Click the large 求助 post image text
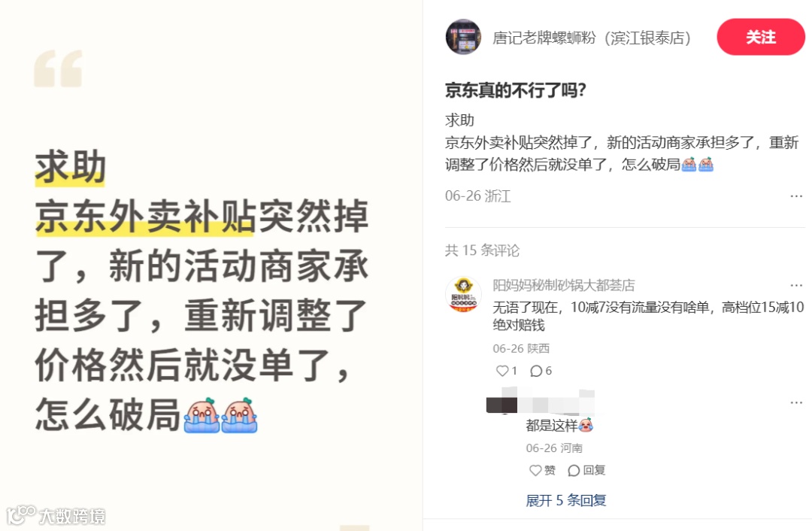The width and height of the screenshot is (812, 531). [x=70, y=167]
